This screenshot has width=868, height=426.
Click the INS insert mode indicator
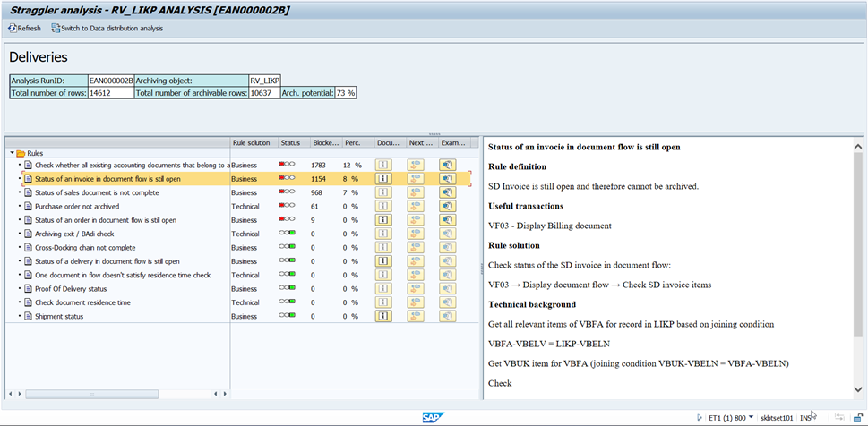pos(805,418)
